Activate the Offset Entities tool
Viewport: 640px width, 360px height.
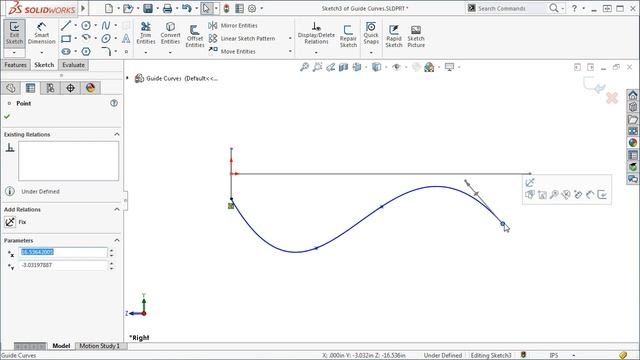point(195,36)
